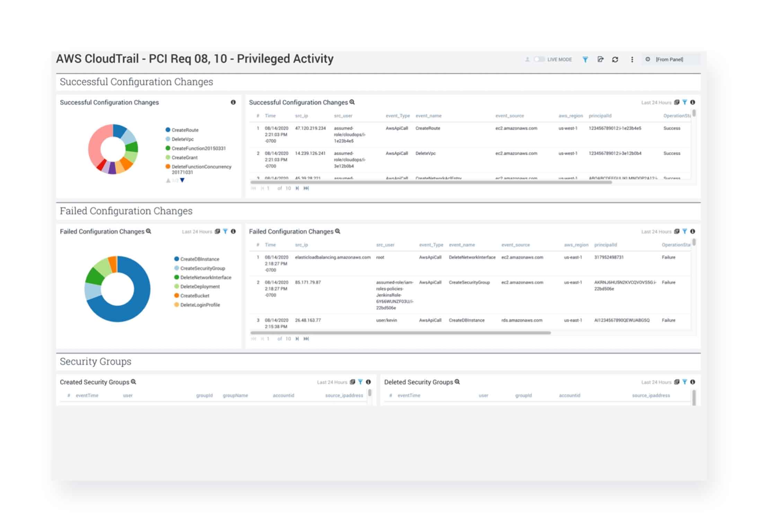This screenshot has height=532, width=758.
Task: Click horizontal scrollbar under Successful Changes table
Action: pos(431,182)
